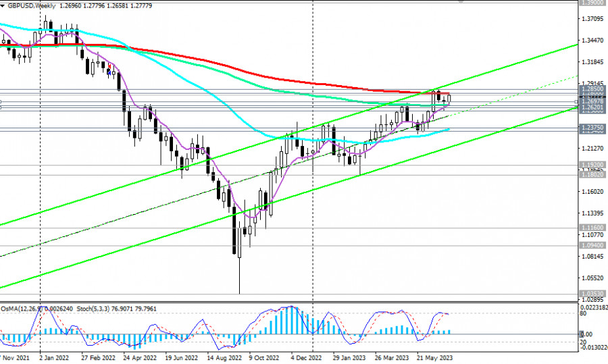Click the 1.19200 horizontal level label
Viewport: 608px width, 364px height.
tap(592, 165)
